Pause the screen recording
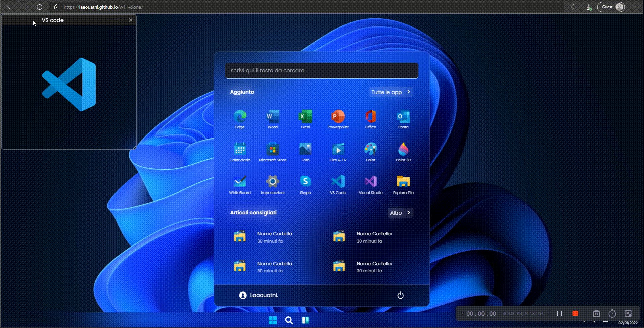644x328 pixels. coord(559,313)
